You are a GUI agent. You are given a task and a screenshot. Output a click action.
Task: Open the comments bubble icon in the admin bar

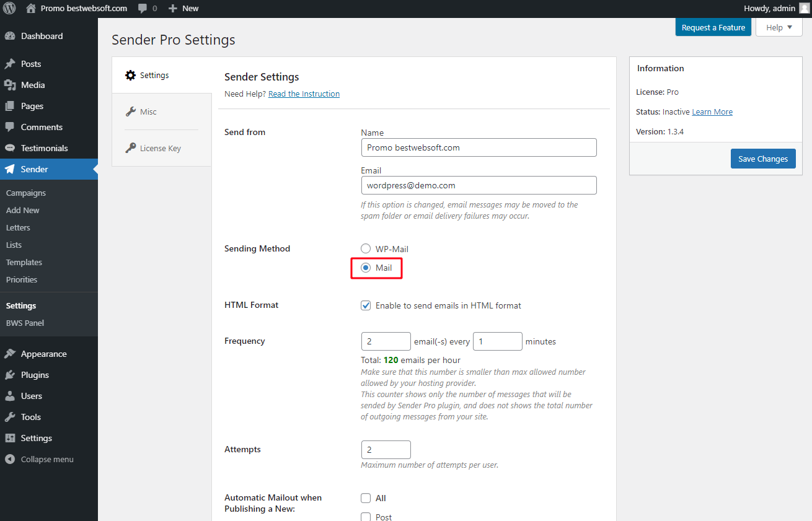click(x=143, y=9)
